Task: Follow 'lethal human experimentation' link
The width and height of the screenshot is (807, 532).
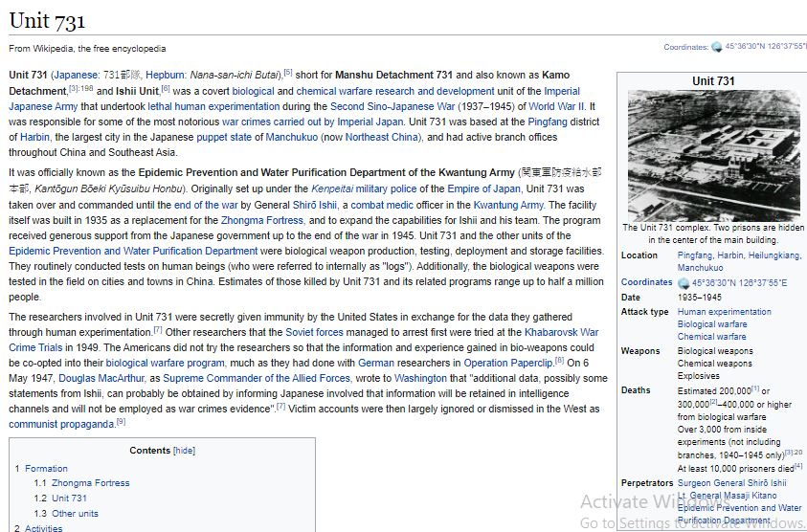Action: [x=213, y=106]
